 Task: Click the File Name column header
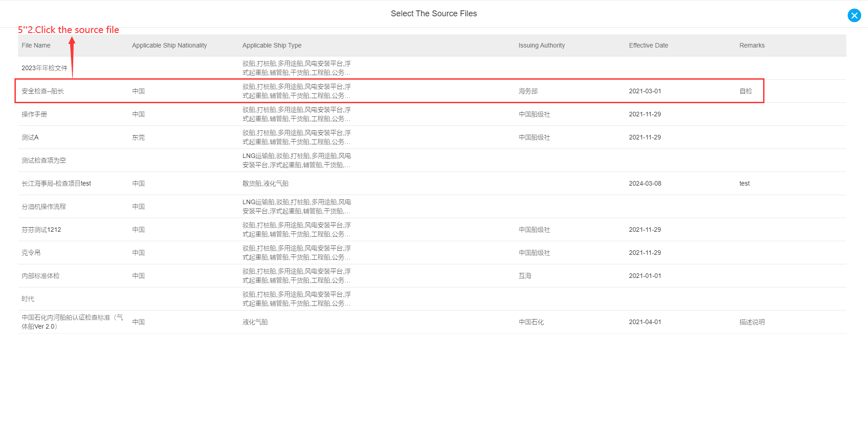[36, 45]
